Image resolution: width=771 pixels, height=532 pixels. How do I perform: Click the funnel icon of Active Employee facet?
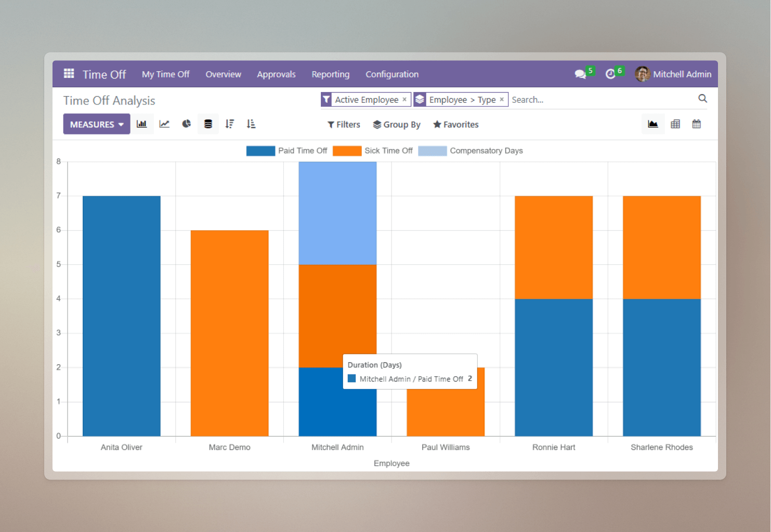[326, 99]
